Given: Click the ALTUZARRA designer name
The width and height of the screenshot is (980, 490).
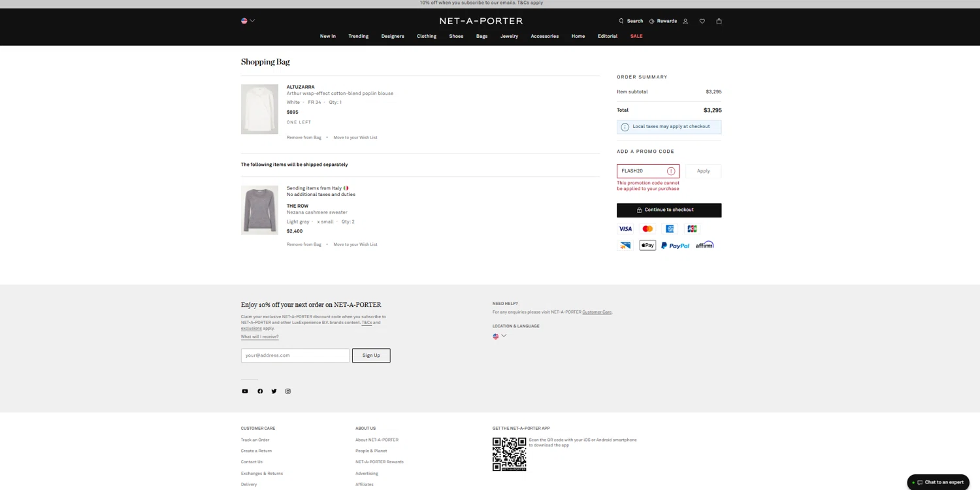Looking at the screenshot, I should click(x=301, y=87).
